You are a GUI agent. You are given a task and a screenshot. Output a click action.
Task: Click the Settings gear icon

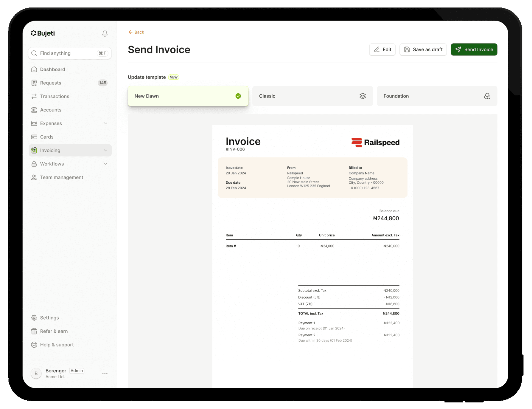pyautogui.click(x=34, y=318)
